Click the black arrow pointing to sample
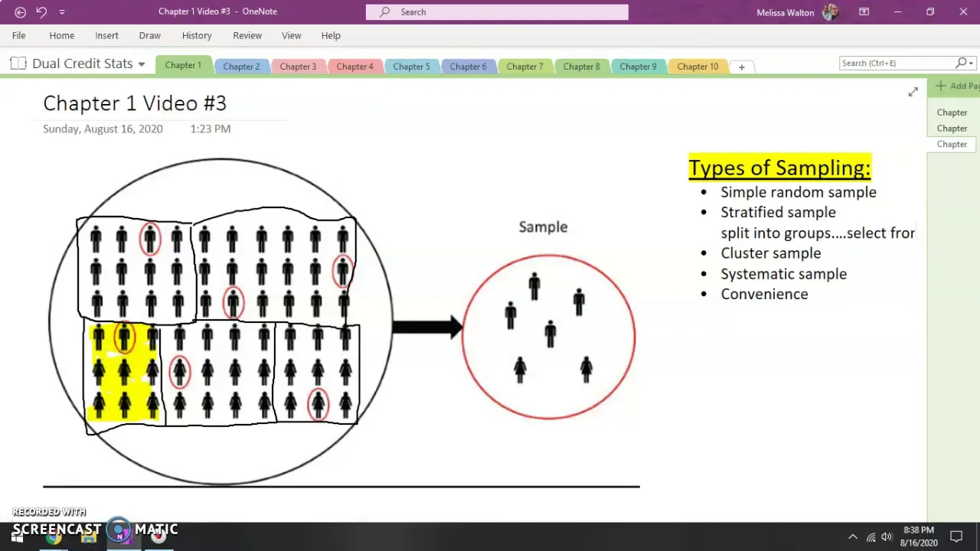This screenshot has width=980, height=551. coord(427,328)
